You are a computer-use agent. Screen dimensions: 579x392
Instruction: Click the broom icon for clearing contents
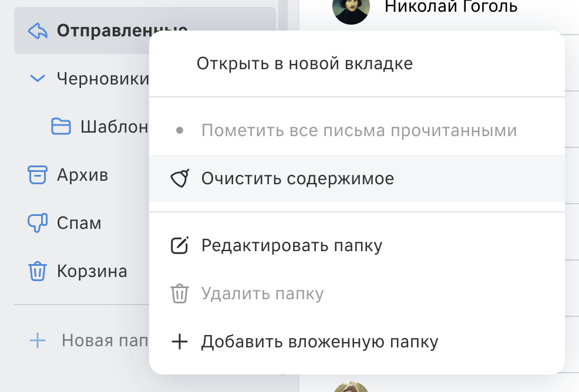pyautogui.click(x=180, y=178)
